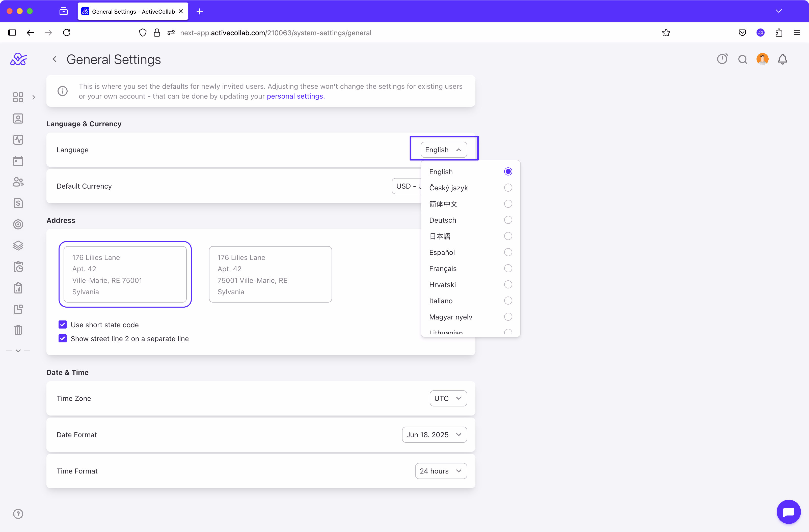
Task: Go back using the arrow beside General Settings
Action: coord(55,59)
